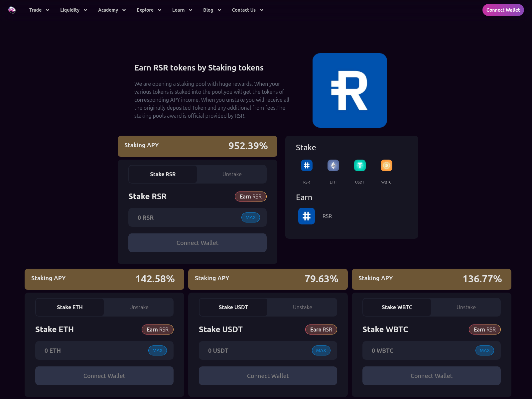Open the Learn menu

(x=178, y=10)
